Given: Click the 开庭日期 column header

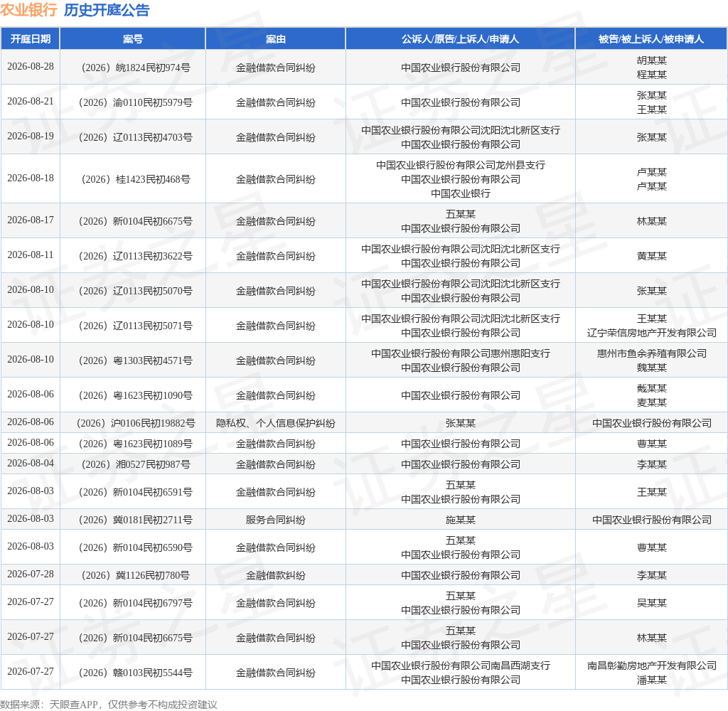Looking at the screenshot, I should pos(30,39).
